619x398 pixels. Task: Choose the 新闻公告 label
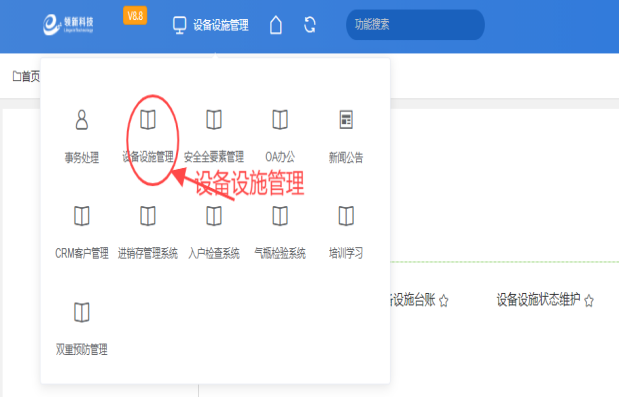pyautogui.click(x=346, y=158)
